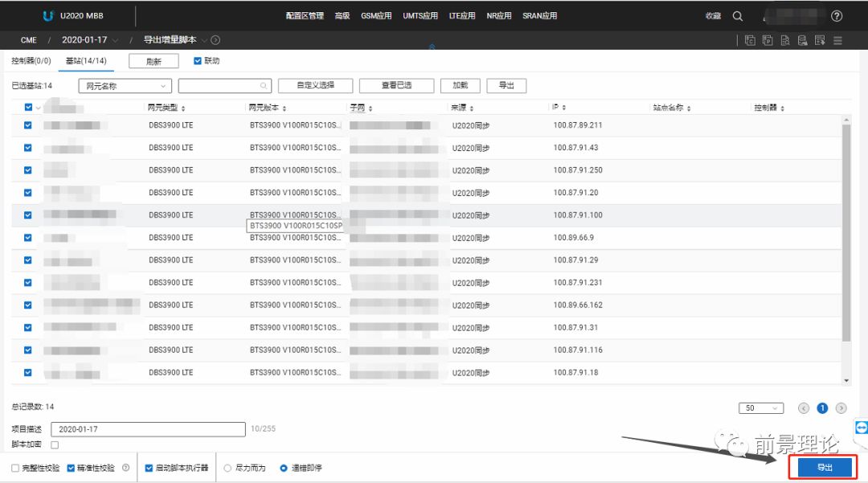Click the CME breadcrumb link
The image size is (868, 483).
(29, 40)
